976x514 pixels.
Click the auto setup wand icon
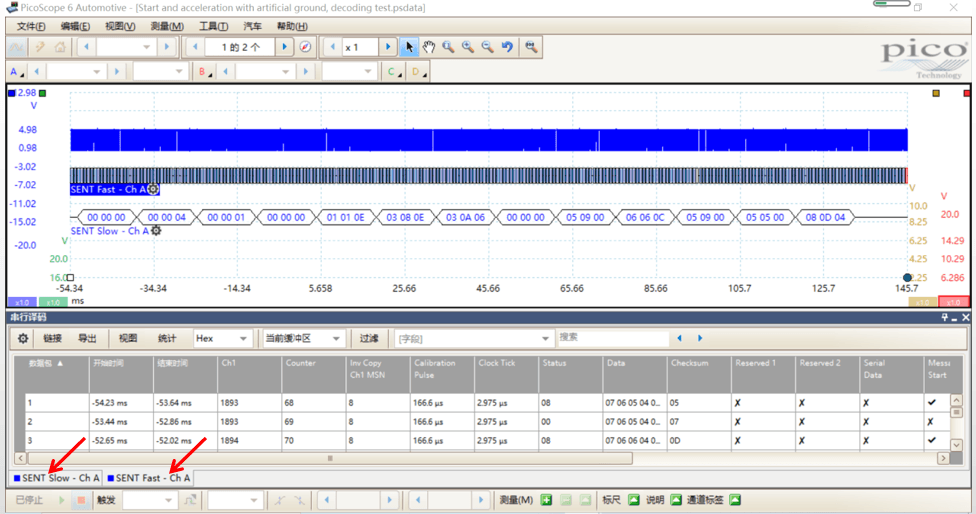point(40,47)
